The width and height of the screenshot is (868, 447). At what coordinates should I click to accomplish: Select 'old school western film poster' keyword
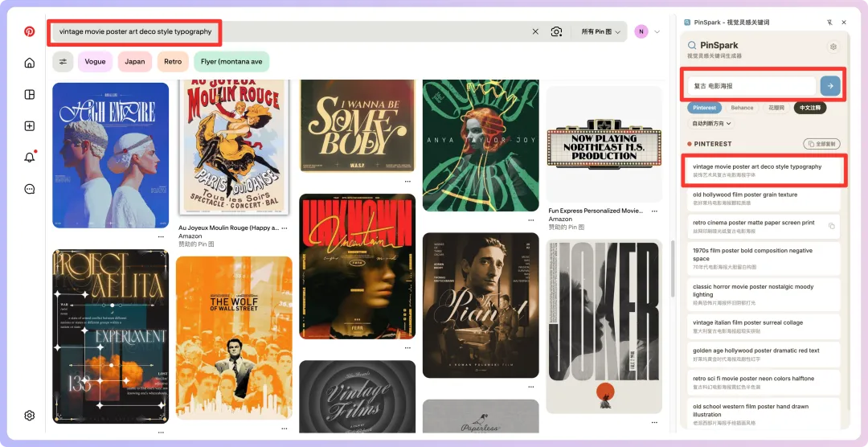pos(764,414)
